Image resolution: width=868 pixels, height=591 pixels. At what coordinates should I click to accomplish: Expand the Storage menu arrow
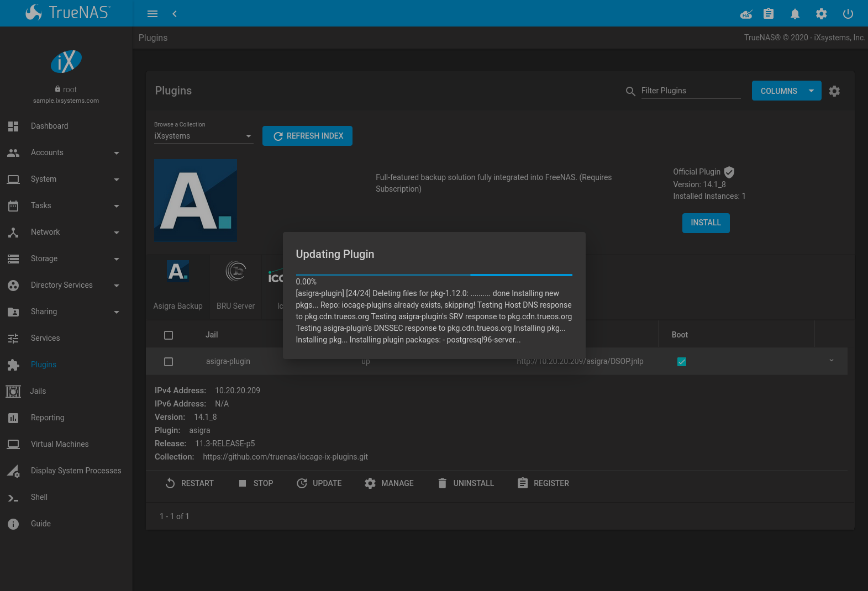point(117,259)
